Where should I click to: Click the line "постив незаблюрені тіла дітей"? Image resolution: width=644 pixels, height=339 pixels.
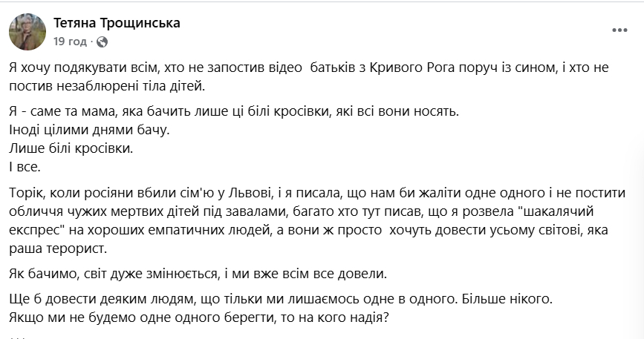(106, 86)
